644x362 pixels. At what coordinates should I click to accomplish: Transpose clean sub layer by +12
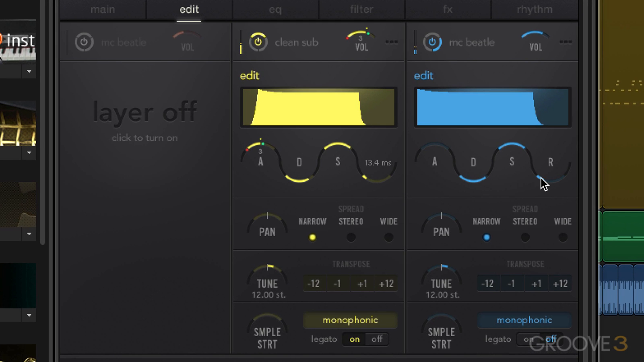(386, 284)
